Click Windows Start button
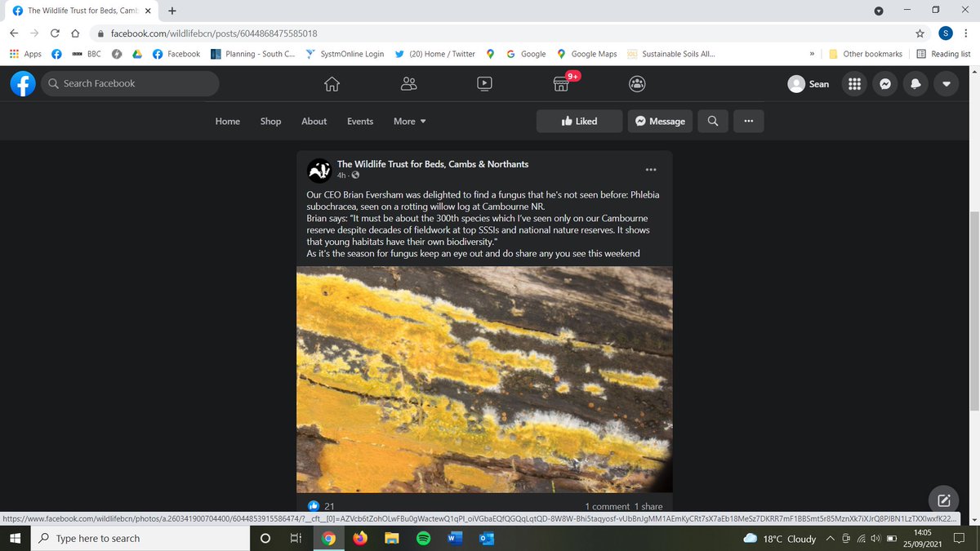This screenshot has height=551, width=980. (16, 538)
